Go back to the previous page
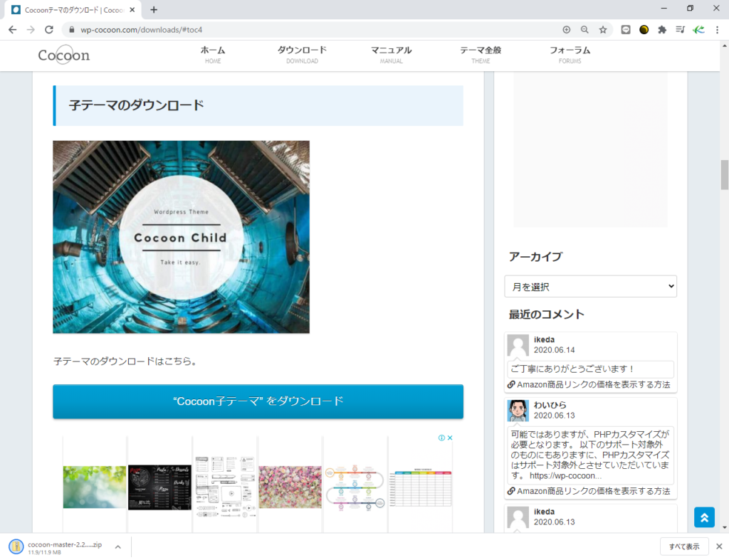Image resolution: width=729 pixels, height=560 pixels. pyautogui.click(x=13, y=30)
